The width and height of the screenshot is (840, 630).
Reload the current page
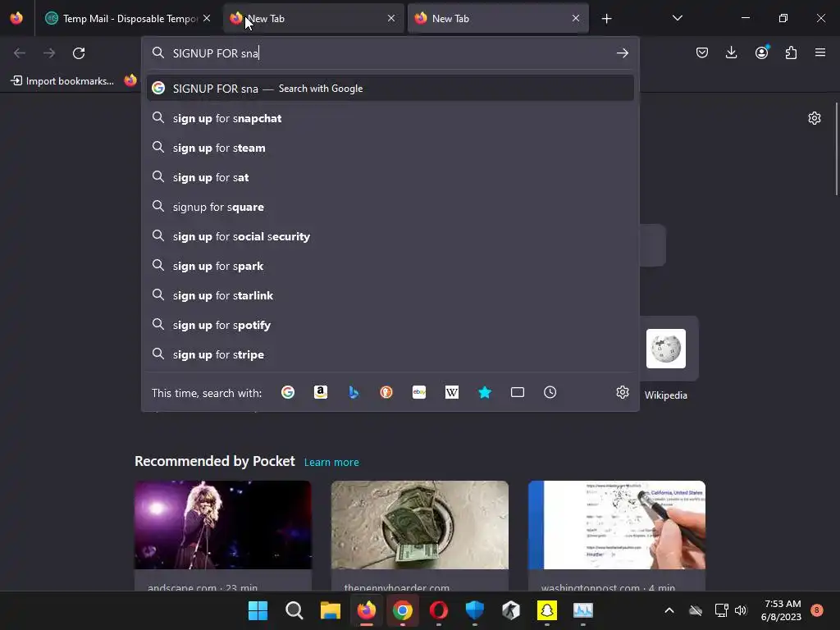(79, 53)
